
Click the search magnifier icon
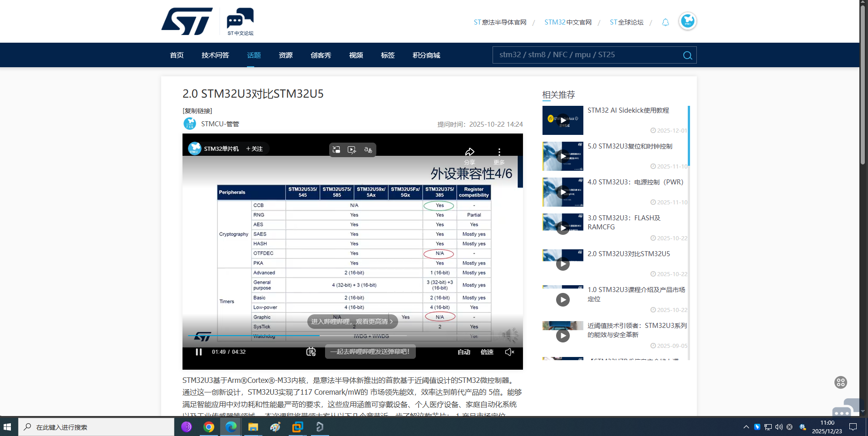pos(687,55)
